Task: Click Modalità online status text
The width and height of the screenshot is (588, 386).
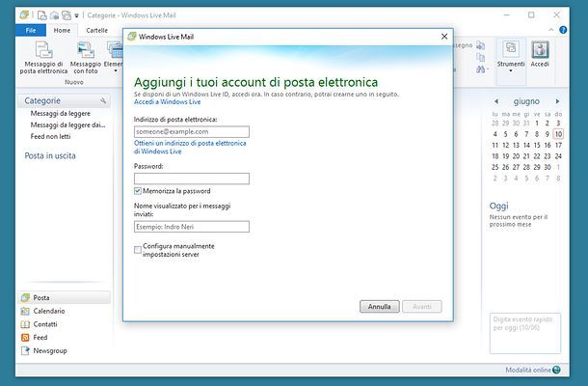Action: [x=528, y=370]
